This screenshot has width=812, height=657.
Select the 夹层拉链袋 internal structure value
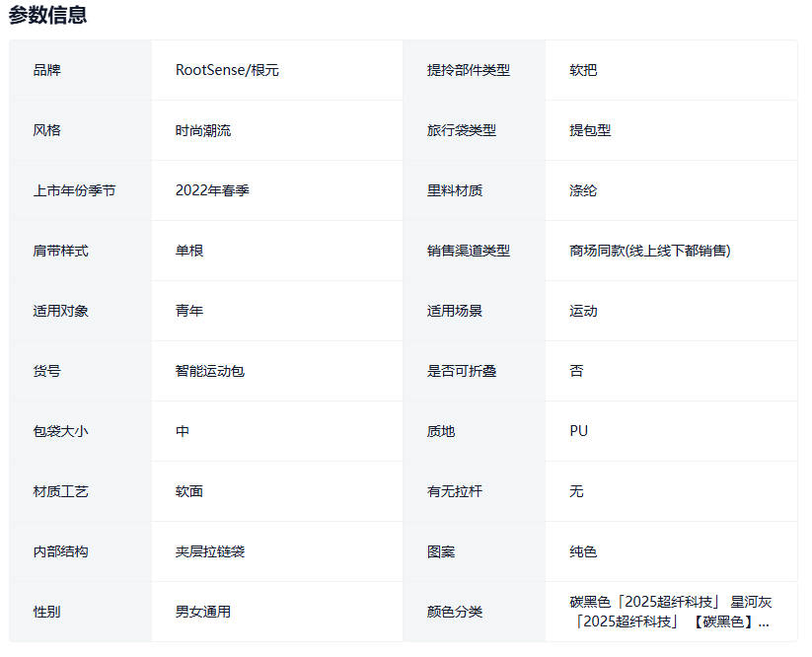tap(210, 551)
